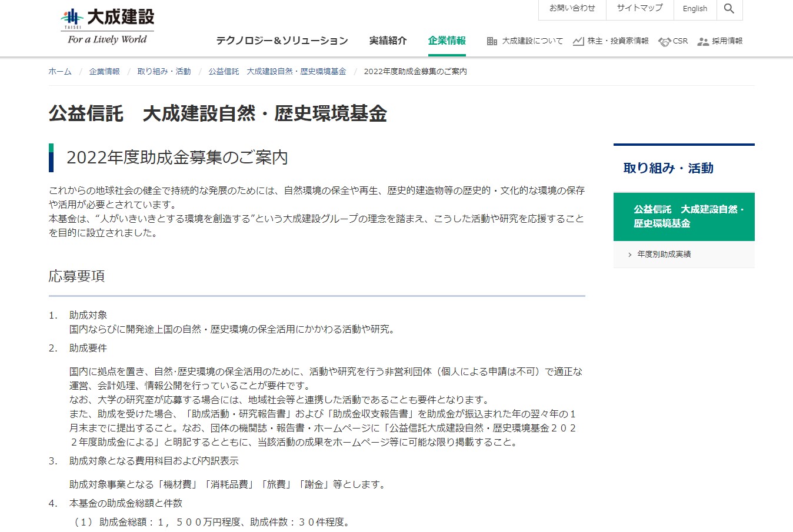Open the 企業情報 navigation tab
Screen dimensions: 793x532
point(447,41)
